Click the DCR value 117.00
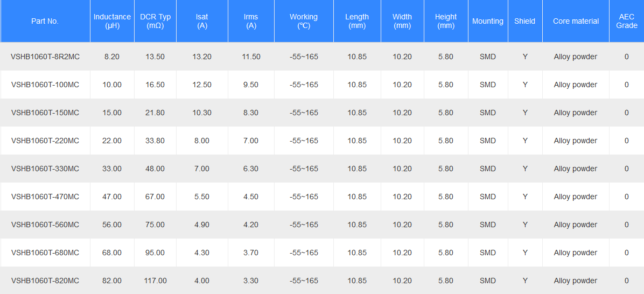This screenshot has height=294, width=644. pos(155,281)
